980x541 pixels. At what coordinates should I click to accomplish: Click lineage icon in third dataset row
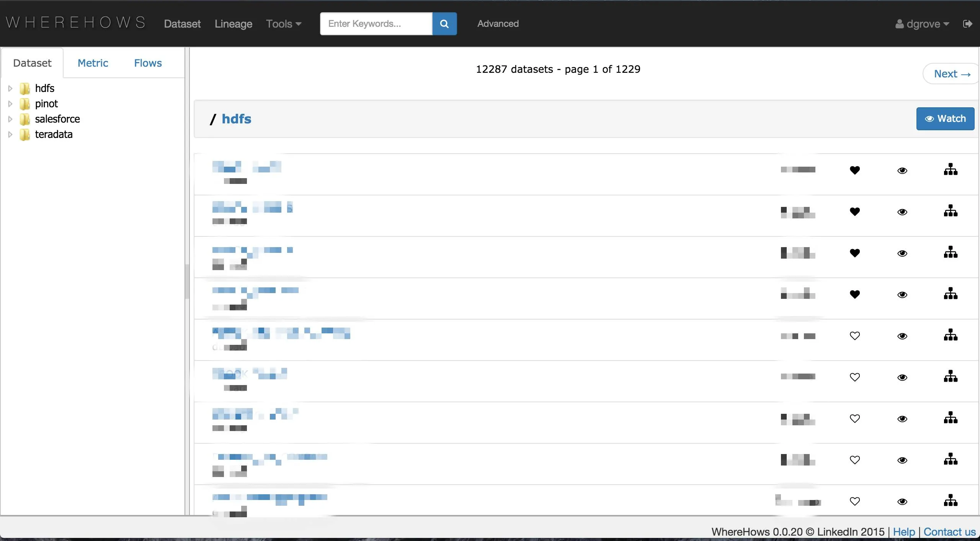[x=951, y=252]
